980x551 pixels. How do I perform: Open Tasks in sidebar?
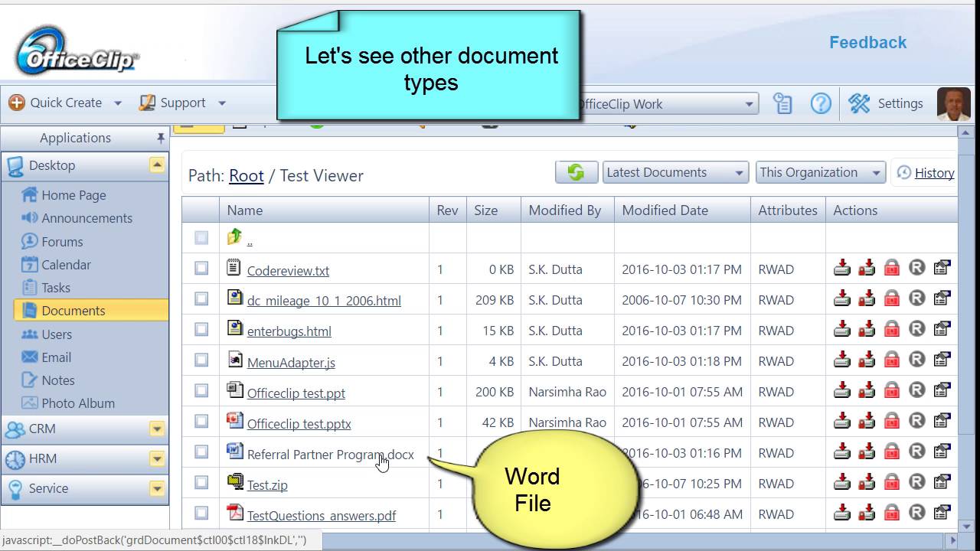56,288
